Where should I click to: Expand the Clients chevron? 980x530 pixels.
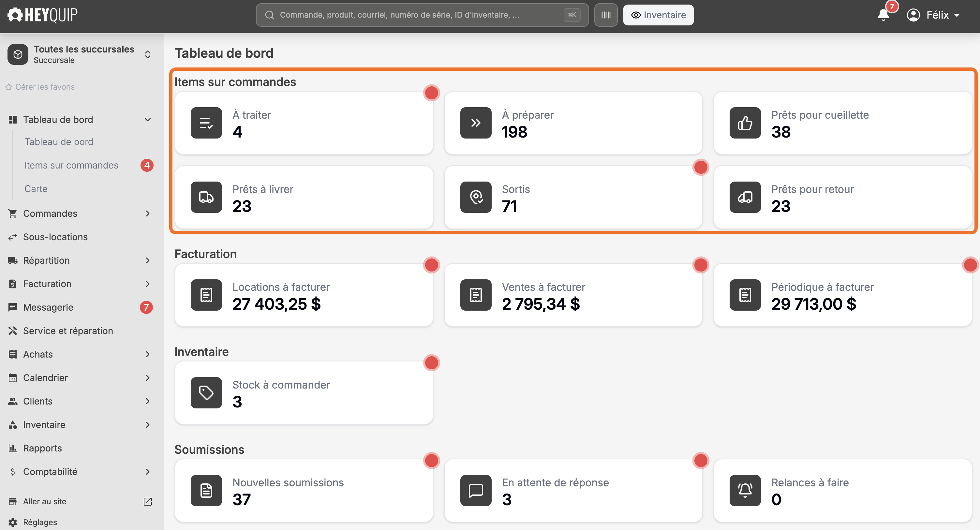[x=148, y=401]
